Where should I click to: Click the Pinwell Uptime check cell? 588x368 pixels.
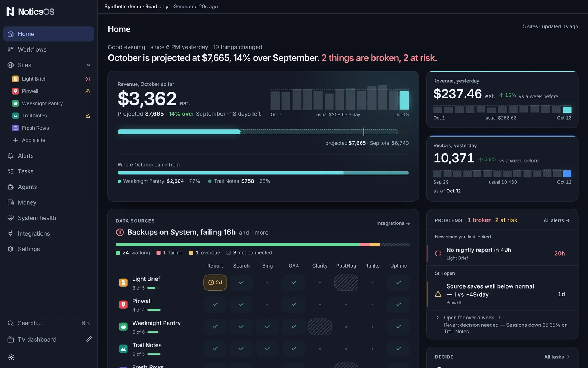point(398,305)
